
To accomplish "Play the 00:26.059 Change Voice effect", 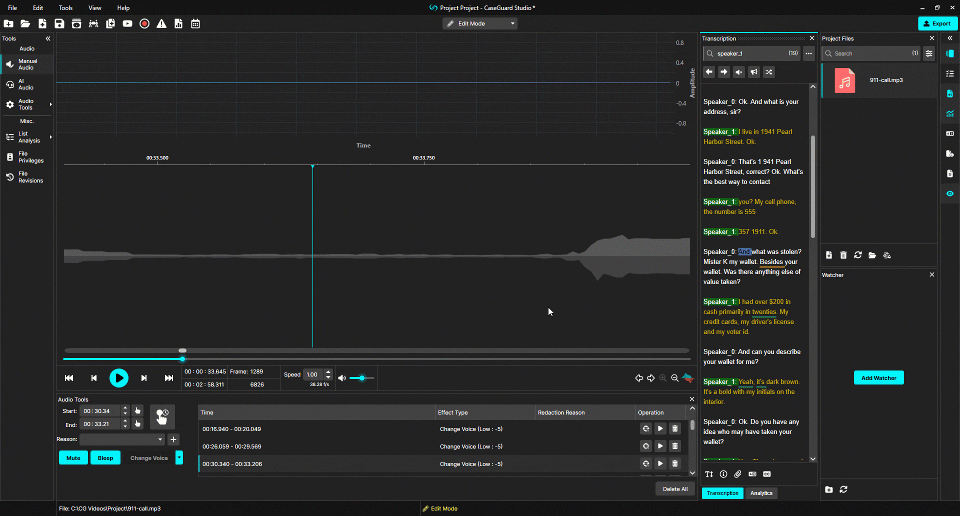I will [x=661, y=446].
